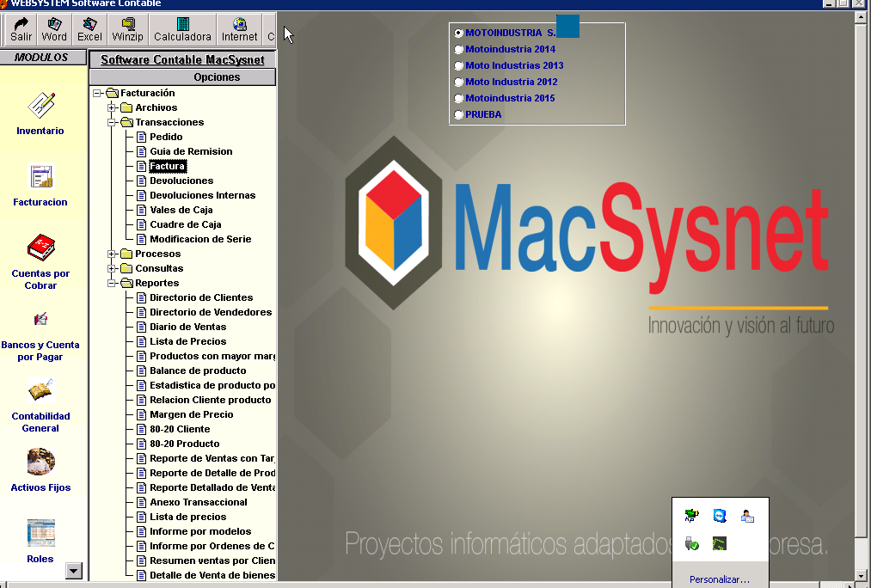Viewport: 871px width, 588px height.
Task: Open the Activos Fijos module
Action: [x=40, y=462]
